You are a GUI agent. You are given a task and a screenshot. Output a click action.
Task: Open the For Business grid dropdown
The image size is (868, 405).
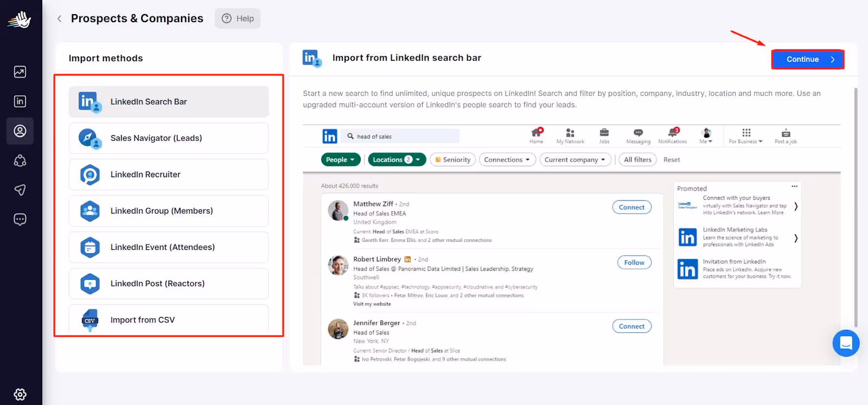pos(746,136)
